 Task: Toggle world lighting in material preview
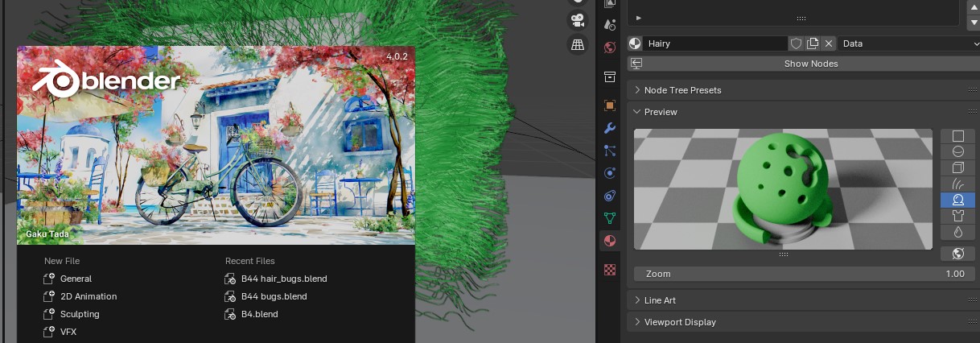click(x=957, y=254)
